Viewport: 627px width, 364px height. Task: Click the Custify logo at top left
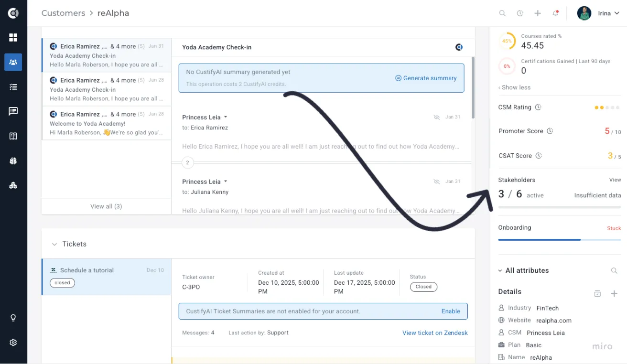[13, 13]
